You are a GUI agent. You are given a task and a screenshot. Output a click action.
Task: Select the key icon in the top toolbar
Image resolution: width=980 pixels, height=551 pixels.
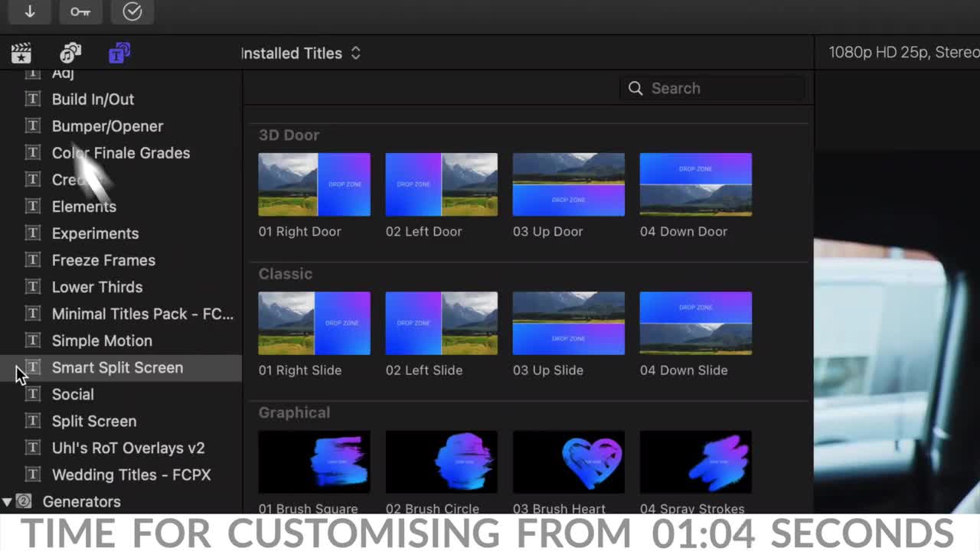click(80, 12)
